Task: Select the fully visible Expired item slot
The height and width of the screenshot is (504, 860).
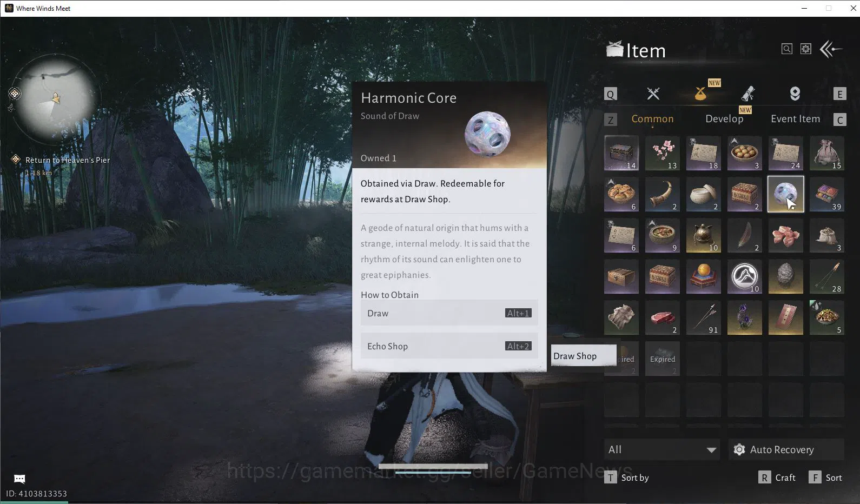Action: (663, 359)
